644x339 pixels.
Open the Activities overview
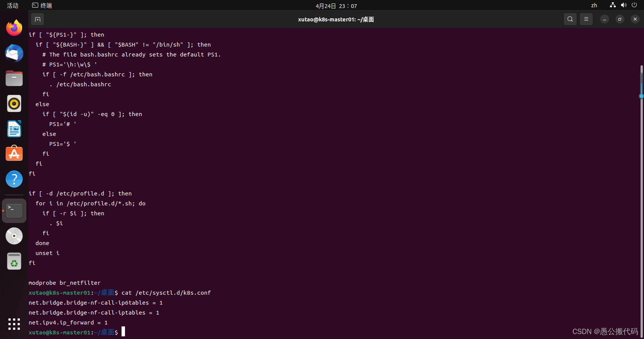pos(13,5)
